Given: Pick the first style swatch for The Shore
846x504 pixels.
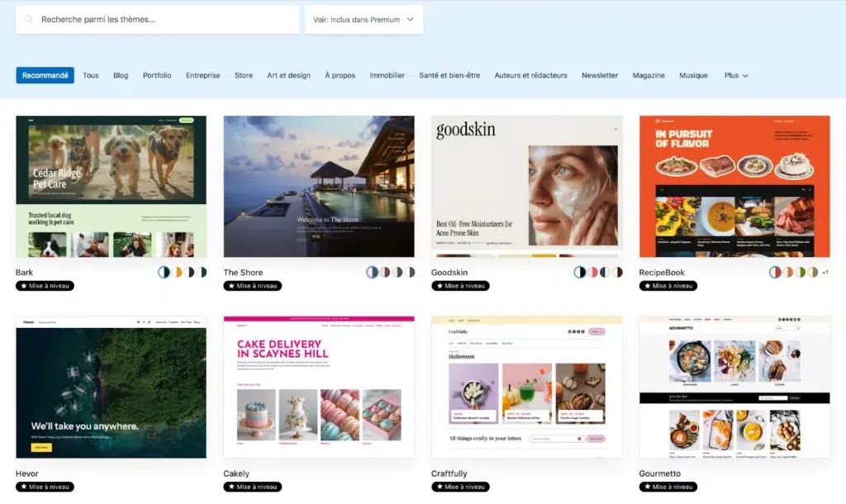Looking at the screenshot, I should coord(372,273).
